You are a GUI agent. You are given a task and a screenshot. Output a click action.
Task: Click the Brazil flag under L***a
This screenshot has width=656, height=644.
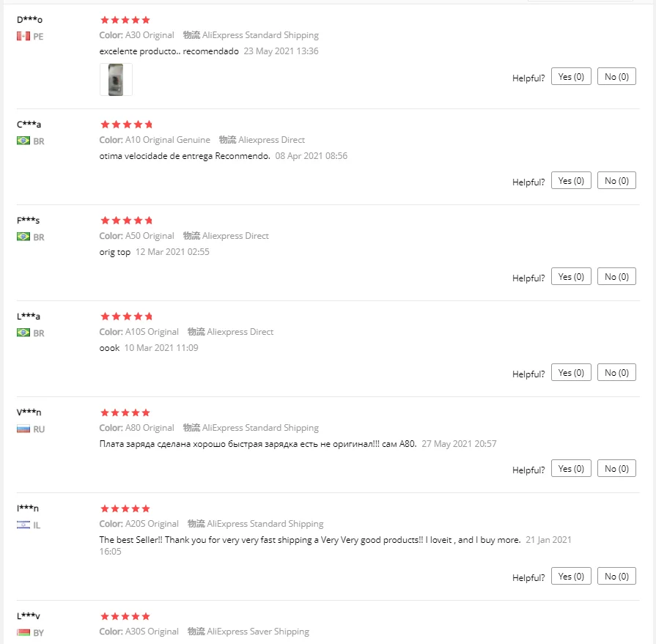click(23, 333)
